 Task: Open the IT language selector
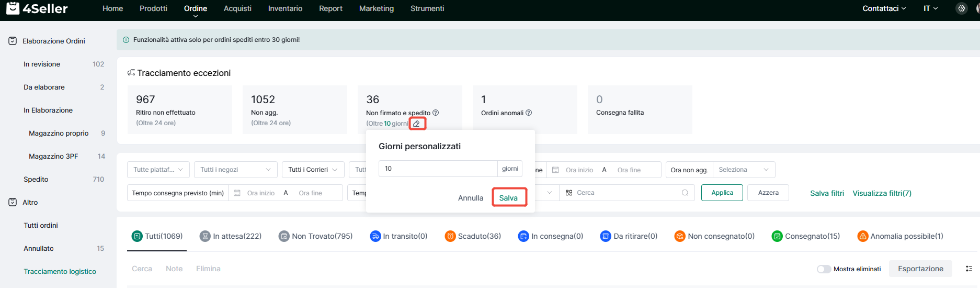point(930,8)
